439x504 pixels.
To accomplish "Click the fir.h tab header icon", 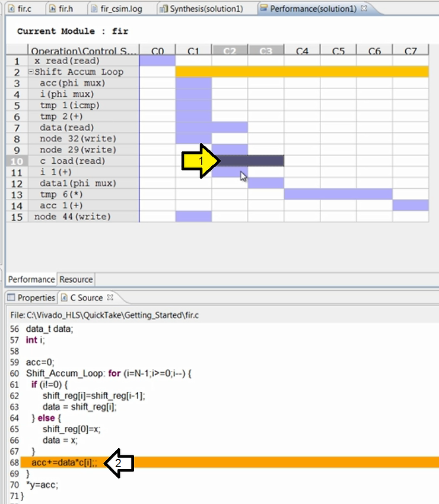I will 53,9.
